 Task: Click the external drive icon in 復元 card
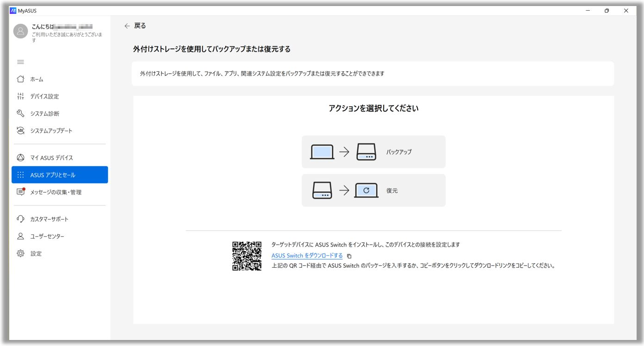[322, 190]
